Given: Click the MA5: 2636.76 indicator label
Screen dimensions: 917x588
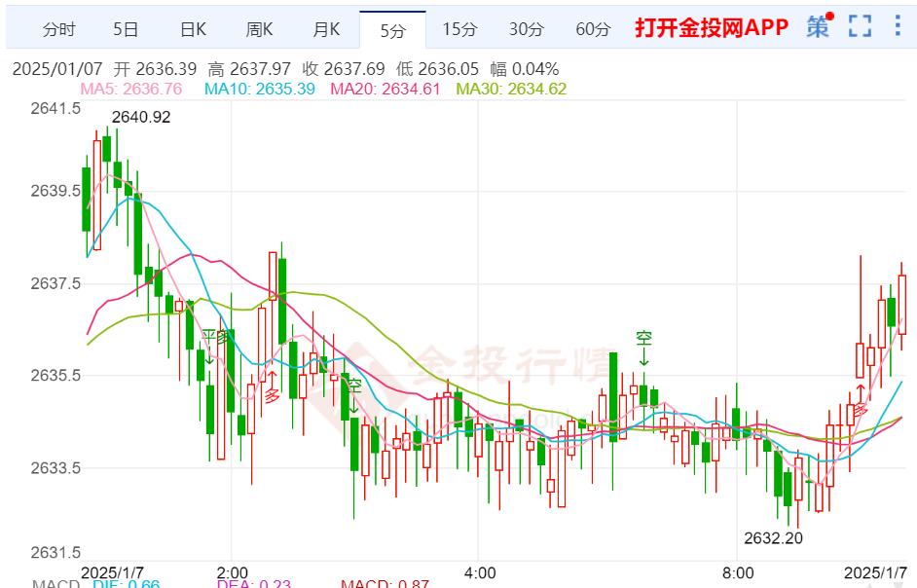Looking at the screenshot, I should tap(131, 89).
